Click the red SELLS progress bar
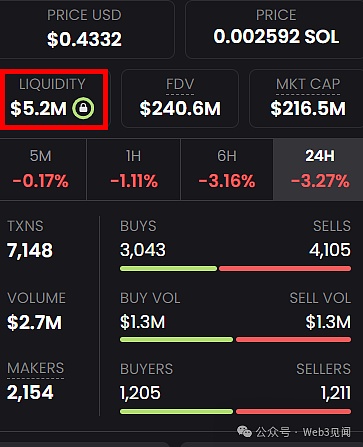The width and height of the screenshot is (363, 447). pyautogui.click(x=285, y=269)
